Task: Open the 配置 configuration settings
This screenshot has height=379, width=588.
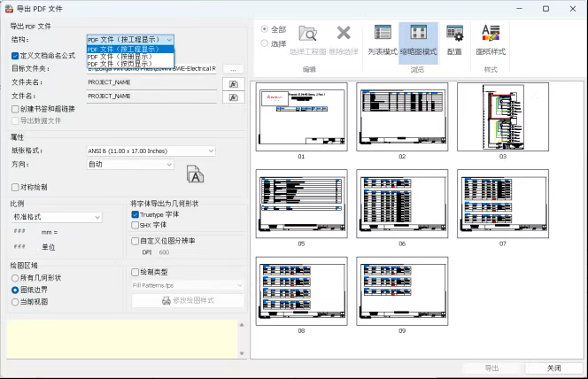Action: coord(454,40)
